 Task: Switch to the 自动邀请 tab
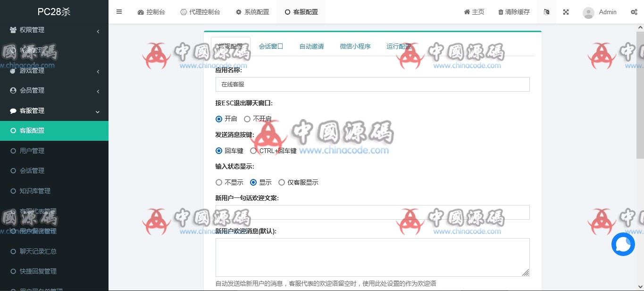pos(311,46)
